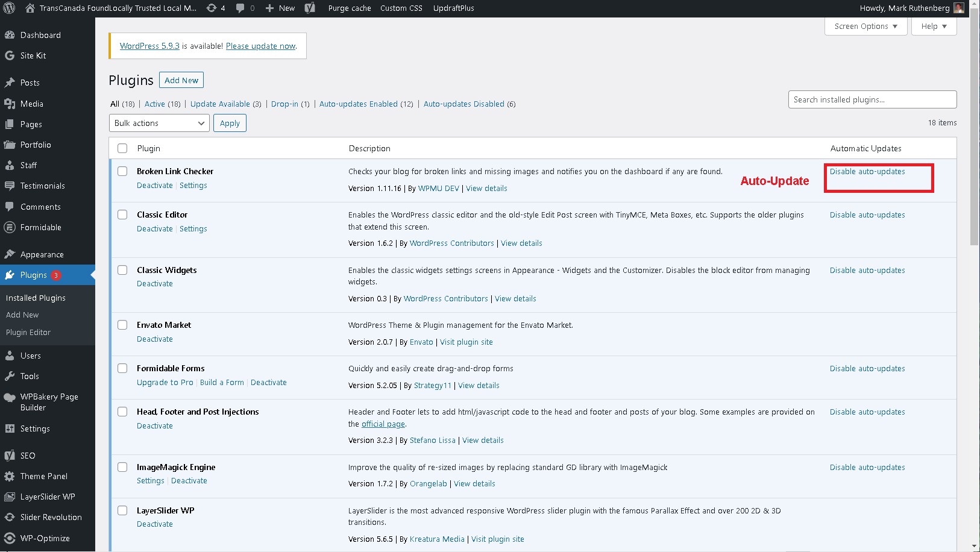Deactivate the Classic Widgets plugin
Viewport: 980px width, 552px height.
155,284
